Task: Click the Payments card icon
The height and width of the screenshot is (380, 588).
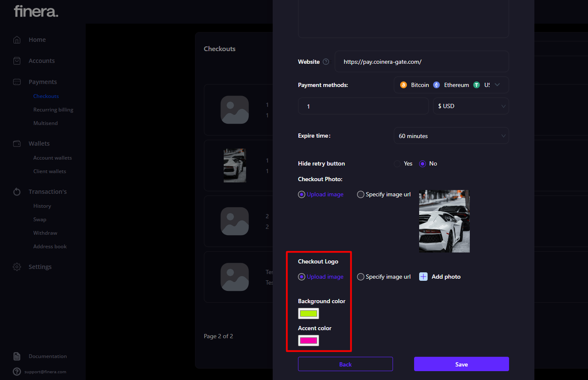Action: click(17, 82)
